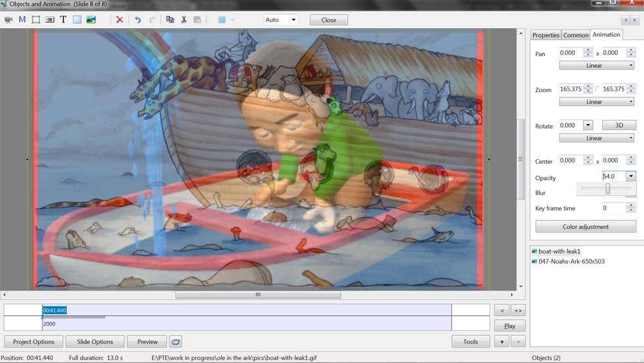Go to previous keyframe with '<' button

(x=502, y=311)
